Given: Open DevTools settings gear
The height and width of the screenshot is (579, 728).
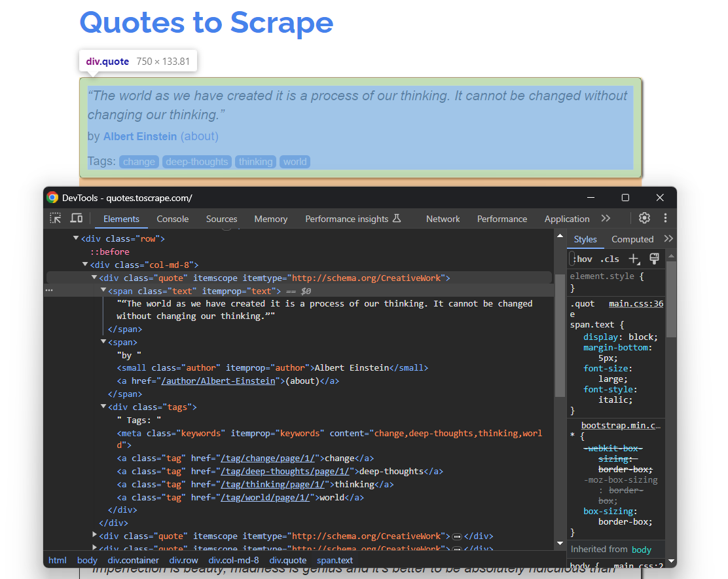Looking at the screenshot, I should click(x=644, y=217).
